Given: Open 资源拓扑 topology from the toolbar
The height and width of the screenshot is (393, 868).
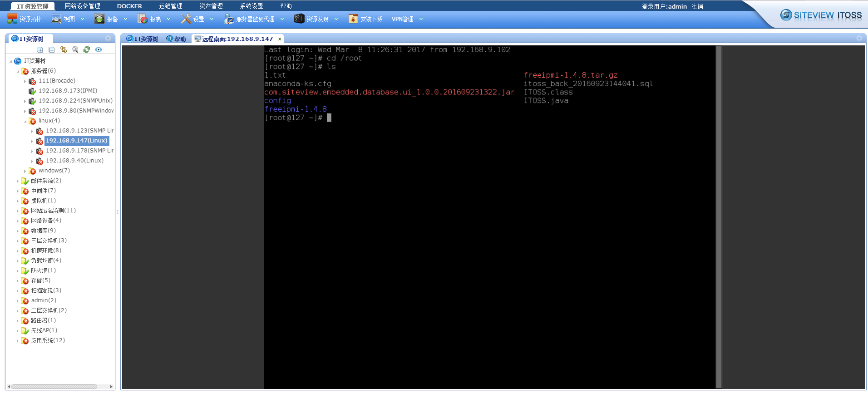Looking at the screenshot, I should coord(25,19).
